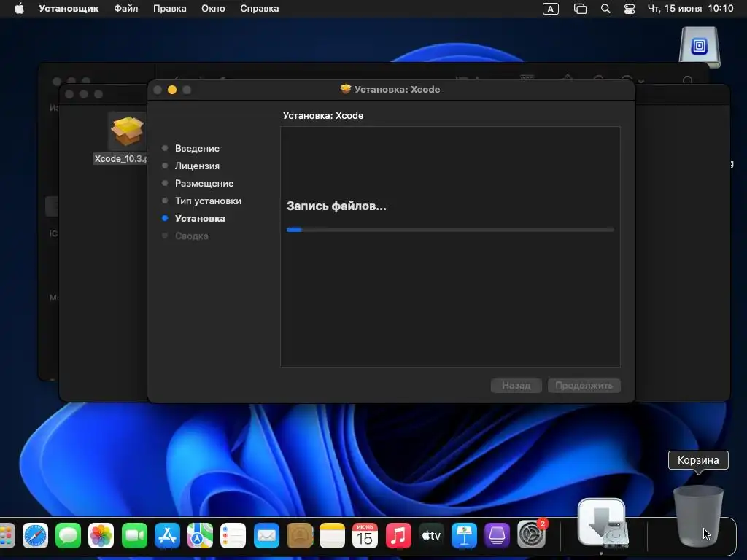Select the Размещение step in installer sidebar
The image size is (747, 560).
(x=204, y=183)
